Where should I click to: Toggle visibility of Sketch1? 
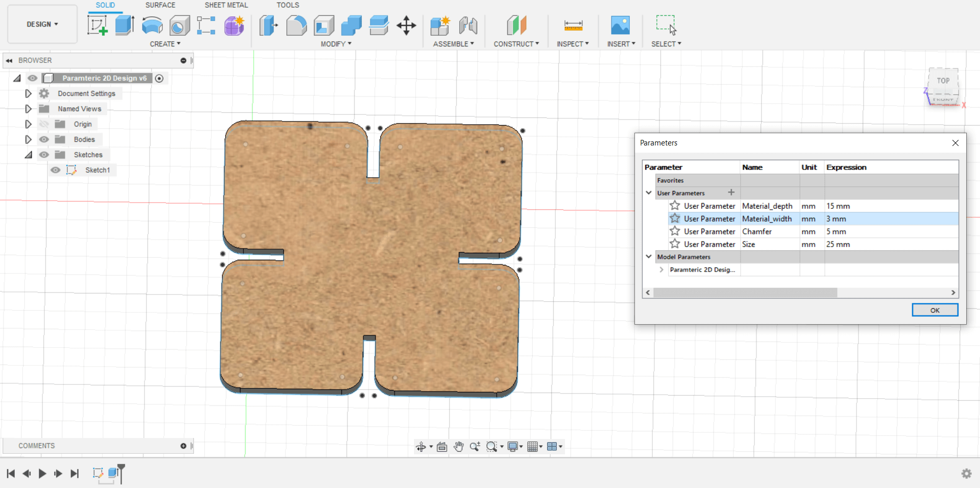tap(56, 170)
